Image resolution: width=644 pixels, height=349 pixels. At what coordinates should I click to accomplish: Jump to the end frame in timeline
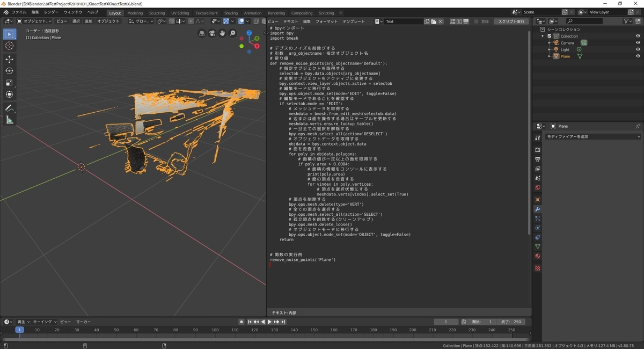pyautogui.click(x=283, y=322)
